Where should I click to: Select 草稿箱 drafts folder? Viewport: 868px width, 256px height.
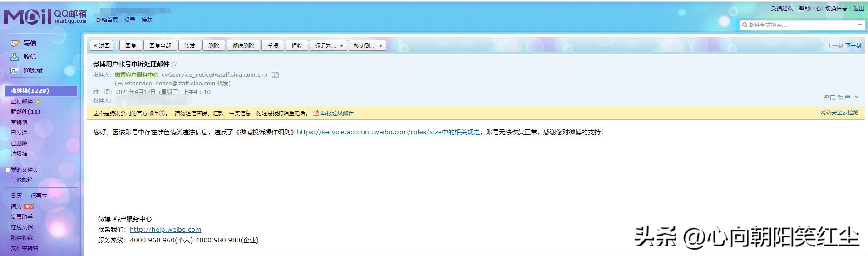19,123
